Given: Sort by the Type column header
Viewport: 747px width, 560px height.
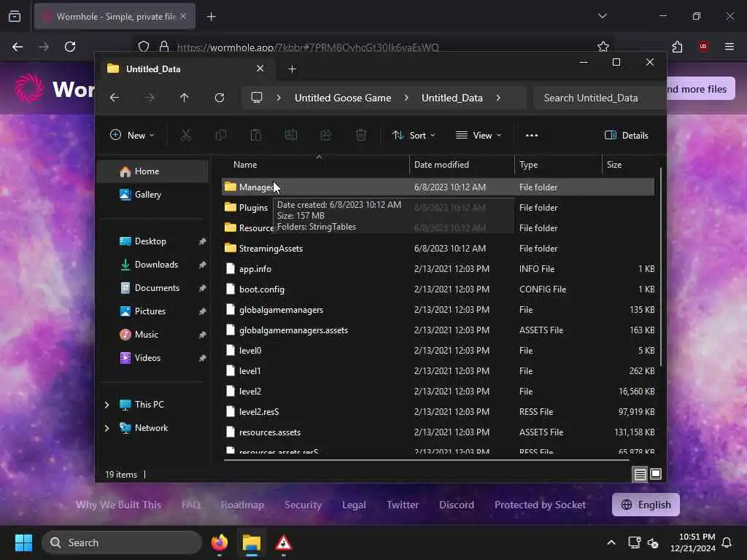Looking at the screenshot, I should point(558,165).
